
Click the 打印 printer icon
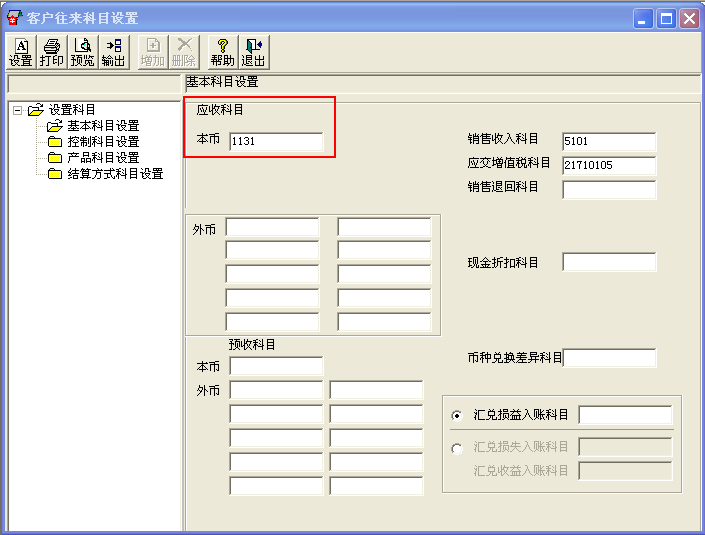[x=52, y=53]
